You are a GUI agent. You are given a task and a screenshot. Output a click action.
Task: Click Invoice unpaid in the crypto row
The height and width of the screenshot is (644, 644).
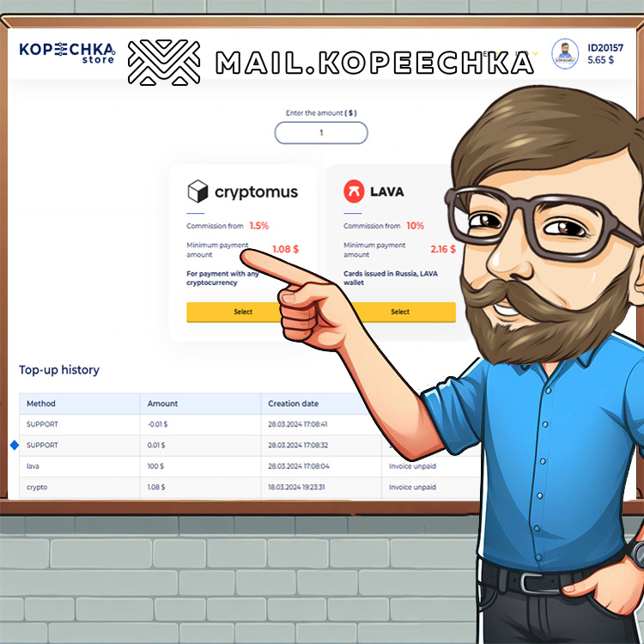point(412,487)
